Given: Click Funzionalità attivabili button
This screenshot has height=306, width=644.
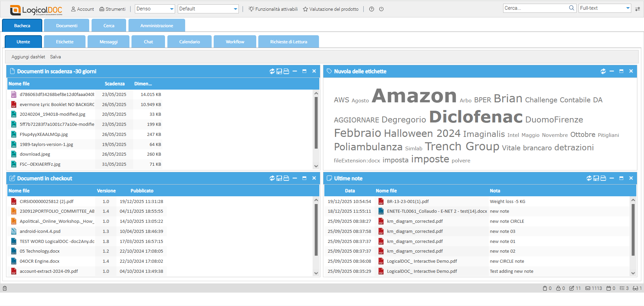Looking at the screenshot, I should tap(273, 9).
